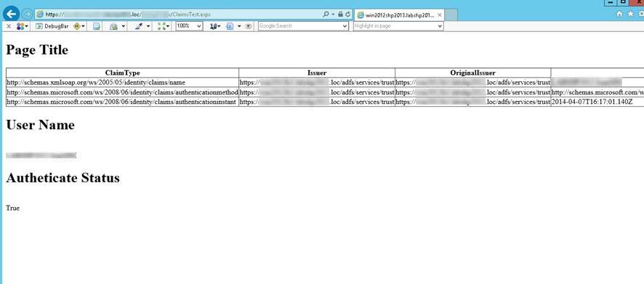Click the security lock icon in address bar

[x=340, y=15]
